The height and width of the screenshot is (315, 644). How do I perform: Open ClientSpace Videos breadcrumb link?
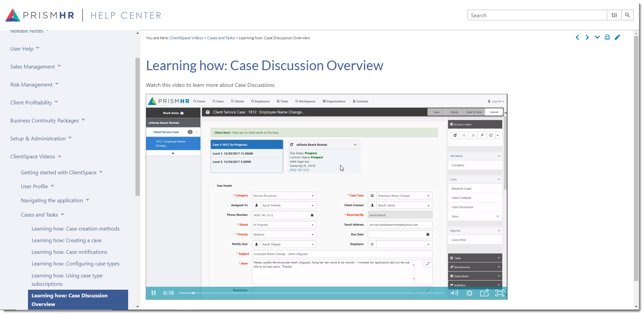[x=186, y=38]
